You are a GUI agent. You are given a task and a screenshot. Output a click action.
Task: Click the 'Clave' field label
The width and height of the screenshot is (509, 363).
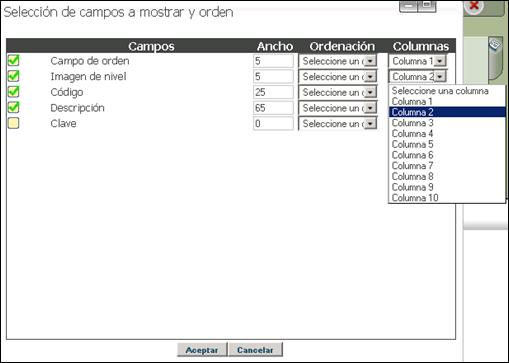63,124
